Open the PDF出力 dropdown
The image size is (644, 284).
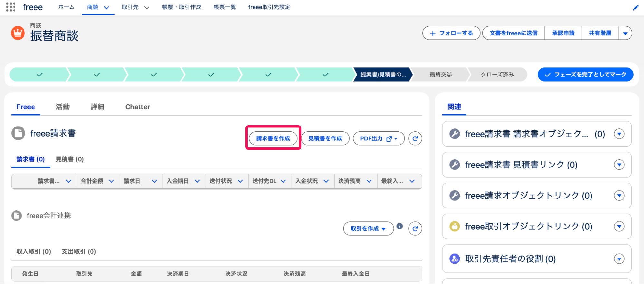tap(379, 138)
